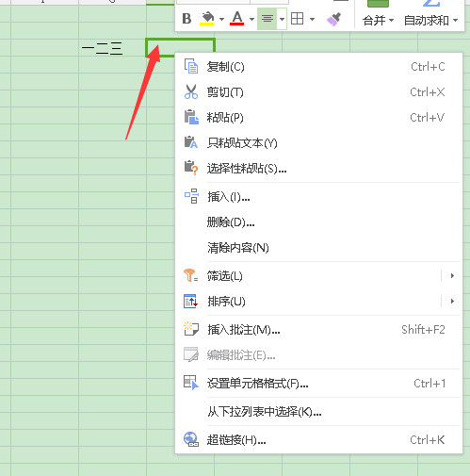Select 只粘贴文本(Y) menu entry
The height and width of the screenshot is (476, 470).
point(318,143)
